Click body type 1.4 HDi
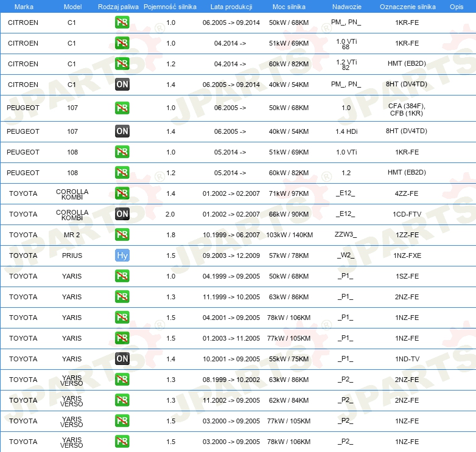Screen dimensions: 476x452 (x=346, y=131)
